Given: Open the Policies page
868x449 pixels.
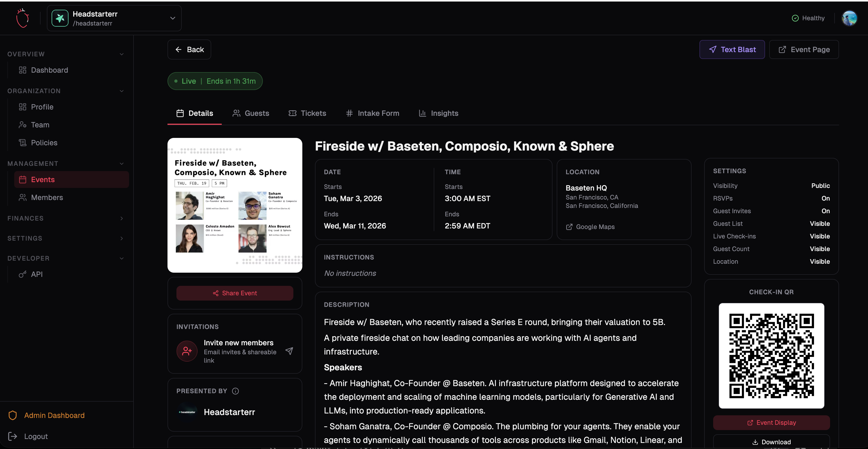Looking at the screenshot, I should pos(44,142).
